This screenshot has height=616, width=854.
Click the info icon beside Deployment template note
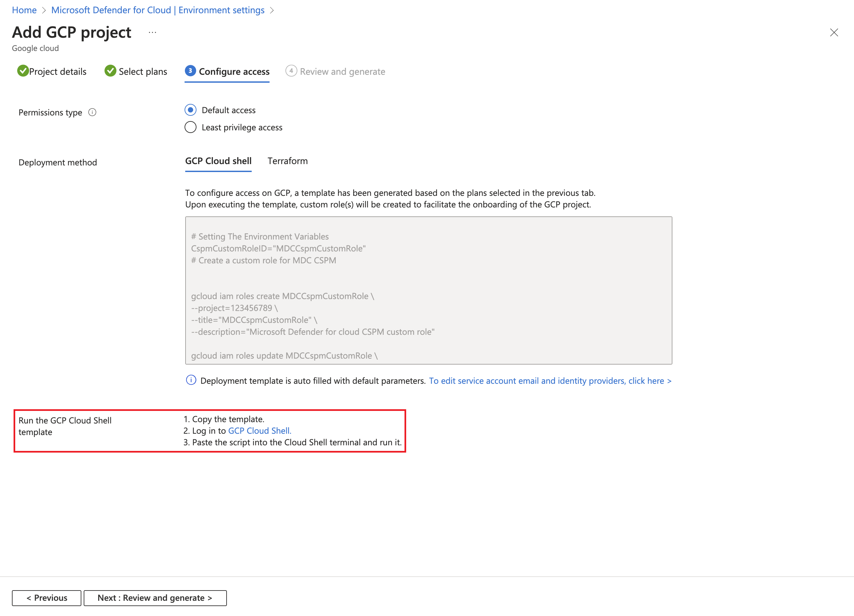pyautogui.click(x=191, y=380)
